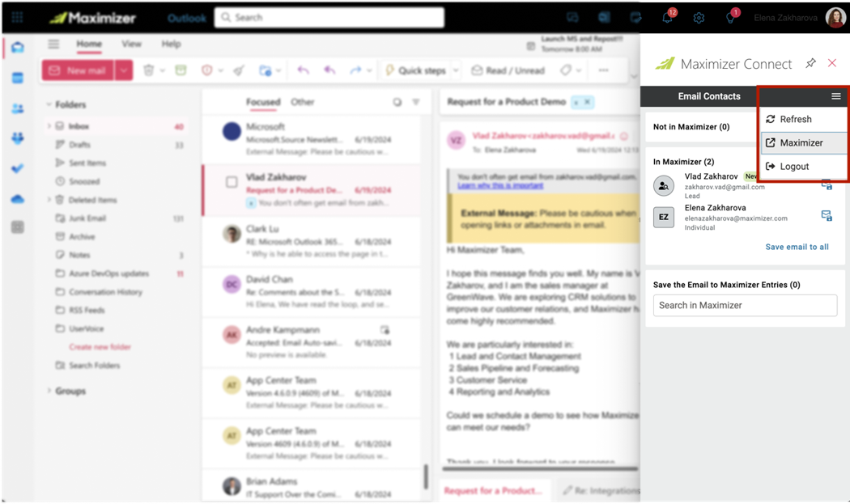This screenshot has width=850, height=504.
Task: Switch to Other inbox tab
Action: click(302, 102)
